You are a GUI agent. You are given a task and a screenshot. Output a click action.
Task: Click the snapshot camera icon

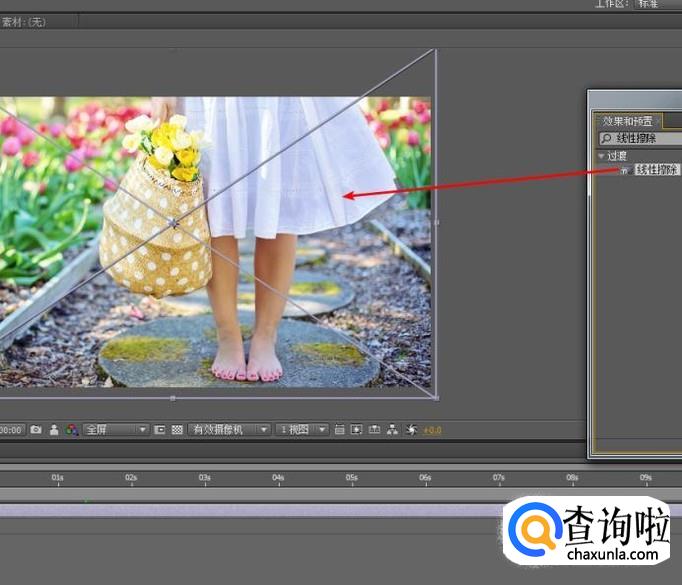coord(36,430)
